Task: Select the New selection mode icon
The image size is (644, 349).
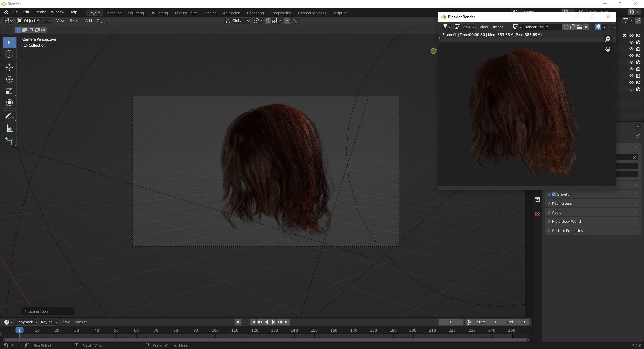Action: pyautogui.click(x=18, y=30)
